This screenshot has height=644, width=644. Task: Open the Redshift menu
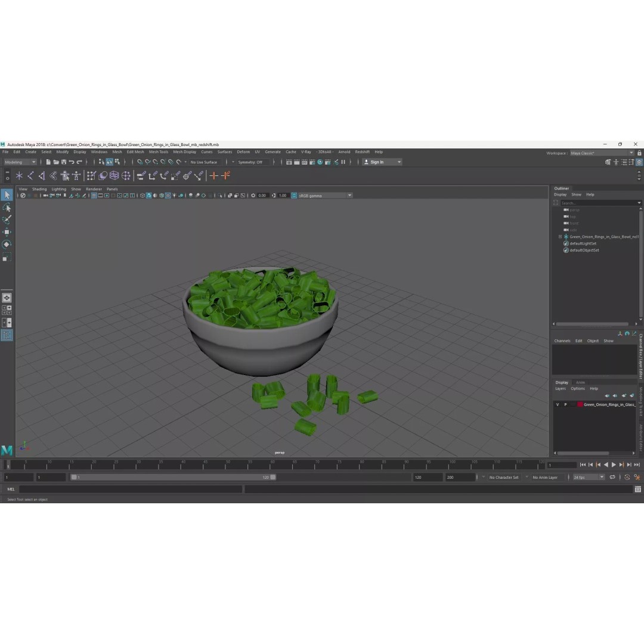tap(363, 152)
